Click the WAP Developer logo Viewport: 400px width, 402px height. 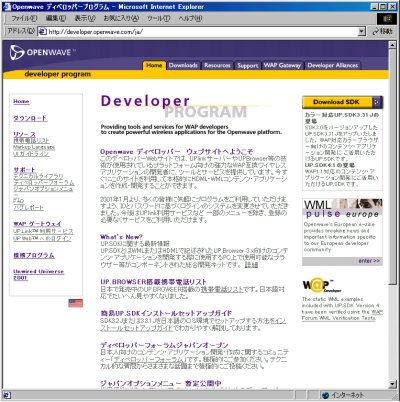coord(322,285)
